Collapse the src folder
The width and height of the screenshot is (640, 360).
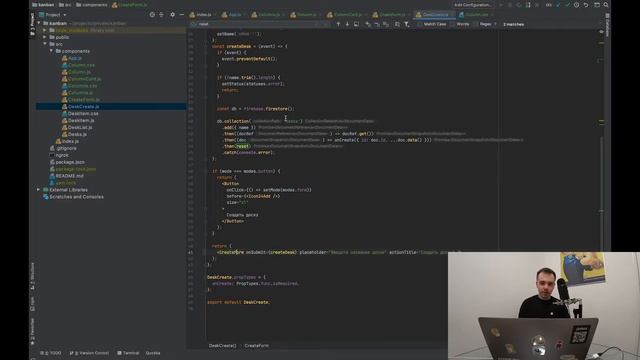tap(45, 44)
